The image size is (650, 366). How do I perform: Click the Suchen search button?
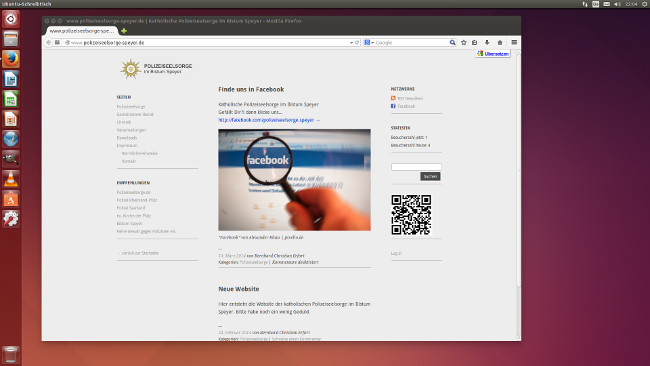430,176
